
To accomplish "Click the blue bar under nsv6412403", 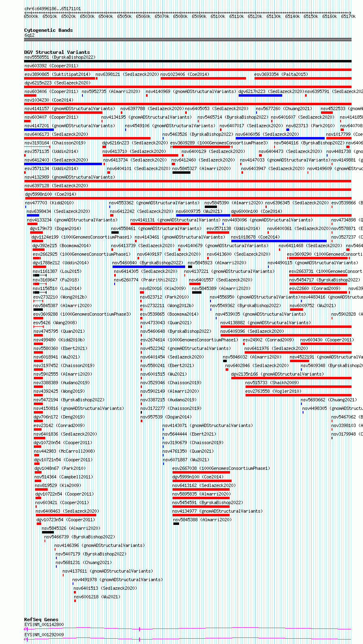I will click(63, 164).
